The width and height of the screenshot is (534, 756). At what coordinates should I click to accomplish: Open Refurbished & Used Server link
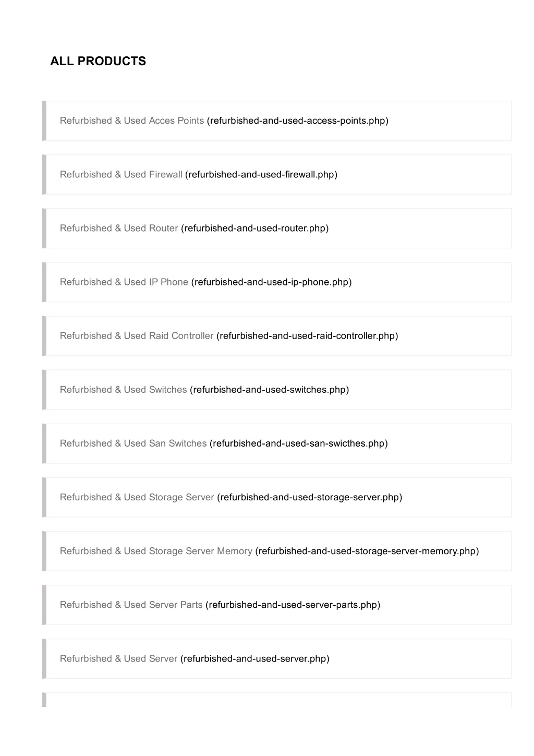(119, 658)
